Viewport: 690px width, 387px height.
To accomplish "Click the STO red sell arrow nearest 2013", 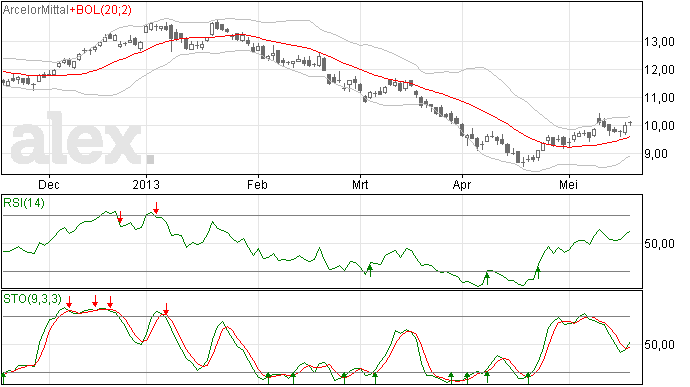I will 166,309.
